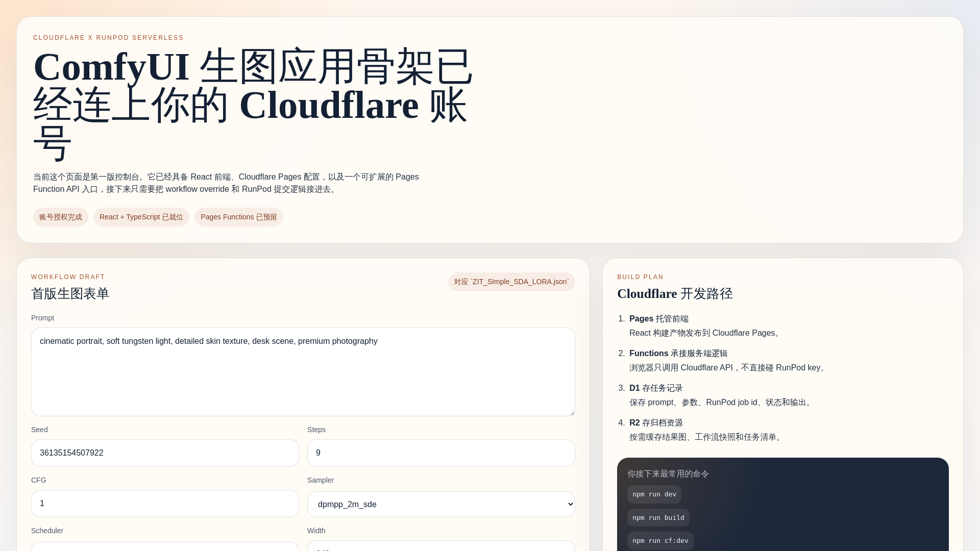Click the ComfyUI main headline
This screenshot has width=980, height=551.
(254, 105)
